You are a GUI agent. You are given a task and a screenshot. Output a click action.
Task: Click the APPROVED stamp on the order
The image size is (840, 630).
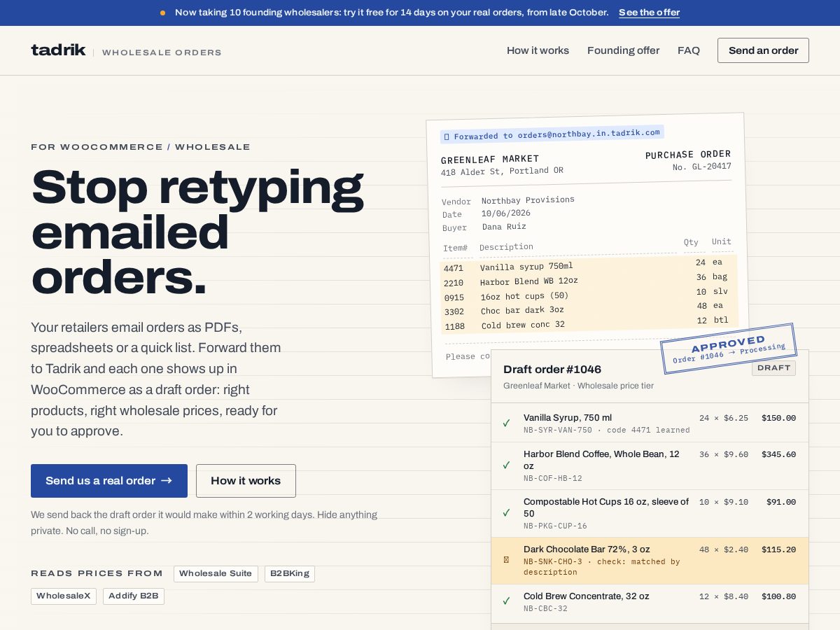(728, 348)
